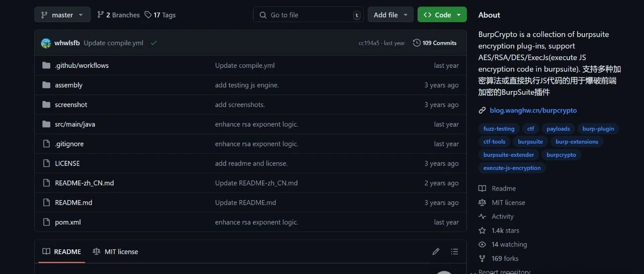Select the burpsuite topic tag
Viewport: 644px width, 274px height.
530,142
